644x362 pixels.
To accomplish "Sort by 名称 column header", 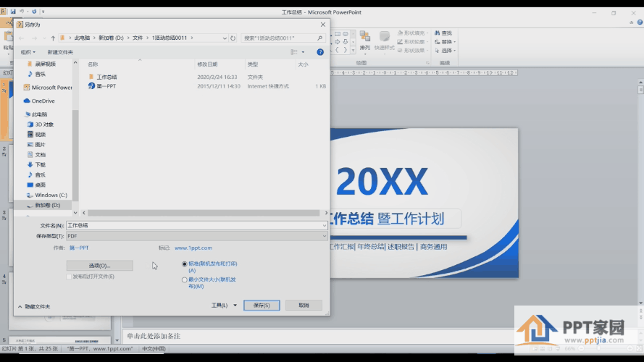I will click(x=140, y=64).
